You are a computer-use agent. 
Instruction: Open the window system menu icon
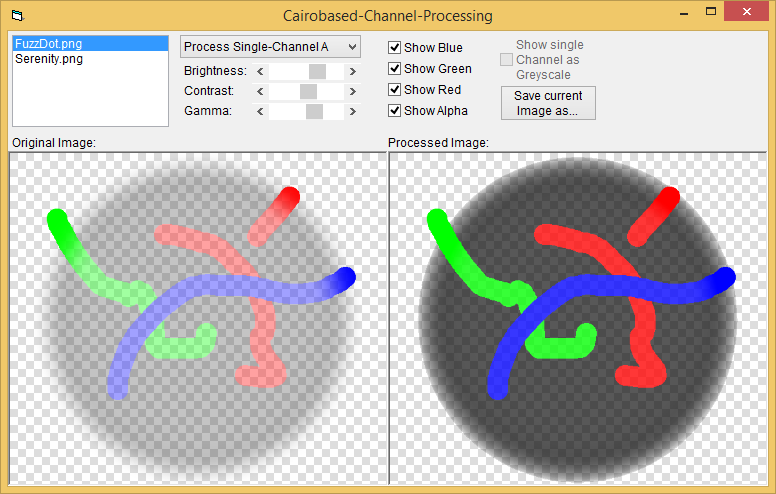[17, 15]
